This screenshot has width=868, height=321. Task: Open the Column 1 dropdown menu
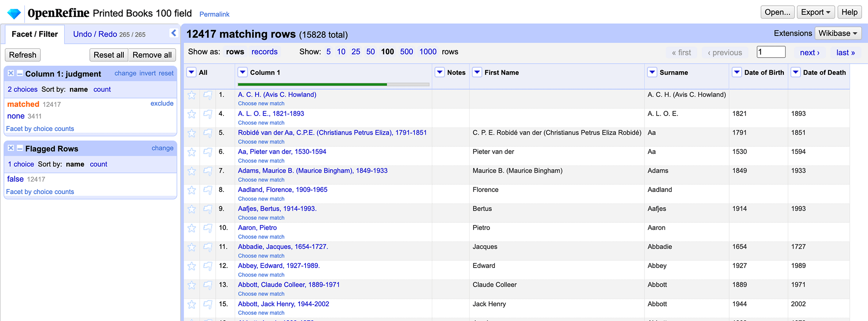coord(243,72)
